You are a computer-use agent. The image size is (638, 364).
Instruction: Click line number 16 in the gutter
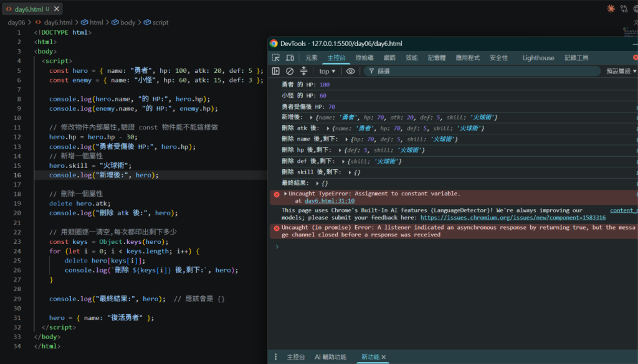pyautogui.click(x=17, y=175)
